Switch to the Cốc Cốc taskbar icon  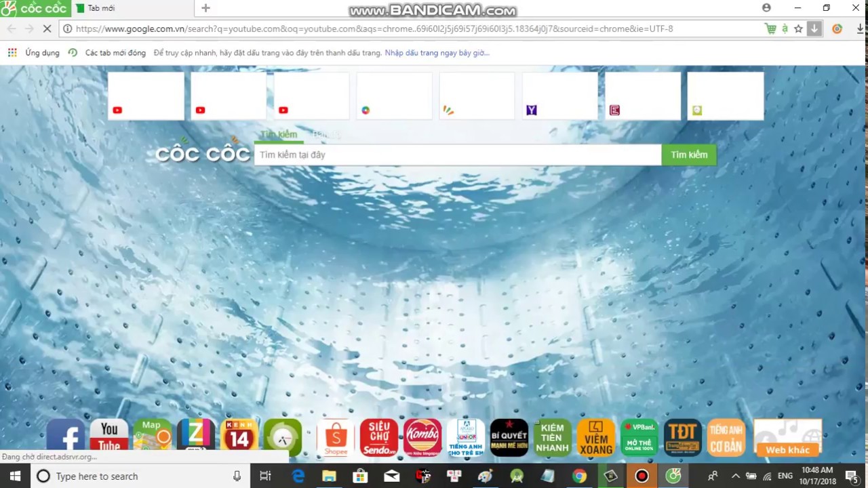click(673, 476)
